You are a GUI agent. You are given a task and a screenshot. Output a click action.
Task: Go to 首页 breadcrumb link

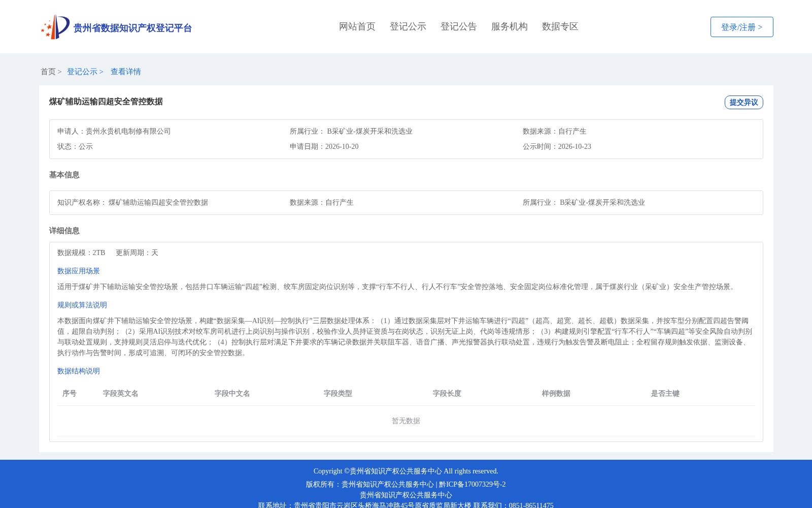point(48,72)
